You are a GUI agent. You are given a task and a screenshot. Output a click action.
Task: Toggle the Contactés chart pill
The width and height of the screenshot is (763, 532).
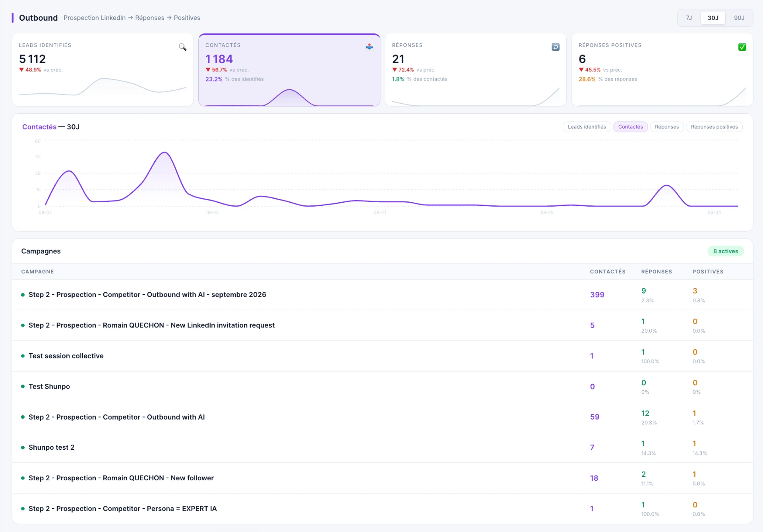click(x=630, y=127)
